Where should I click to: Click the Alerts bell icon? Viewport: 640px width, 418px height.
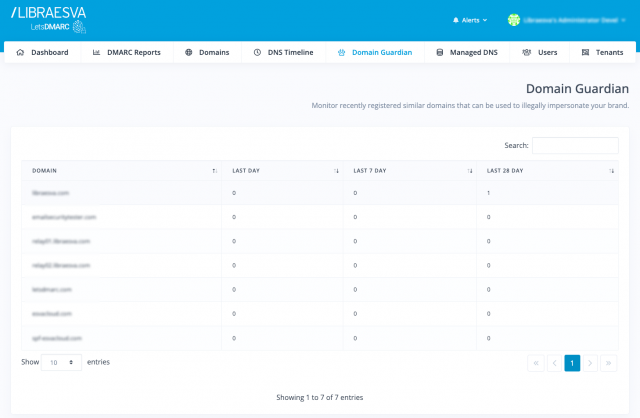456,19
